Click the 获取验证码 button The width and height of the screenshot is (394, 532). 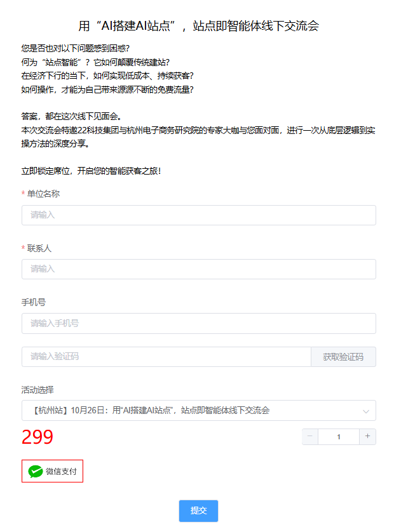(343, 357)
